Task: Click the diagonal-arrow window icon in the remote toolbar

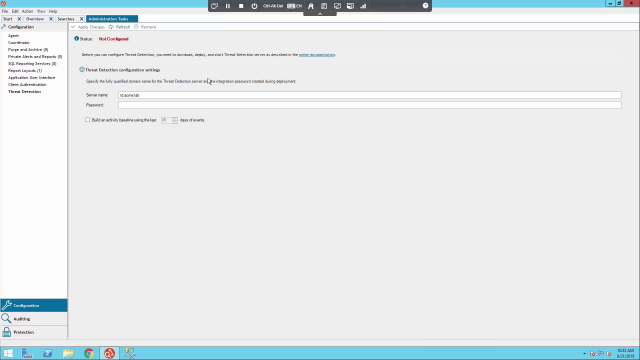Action: (337, 6)
